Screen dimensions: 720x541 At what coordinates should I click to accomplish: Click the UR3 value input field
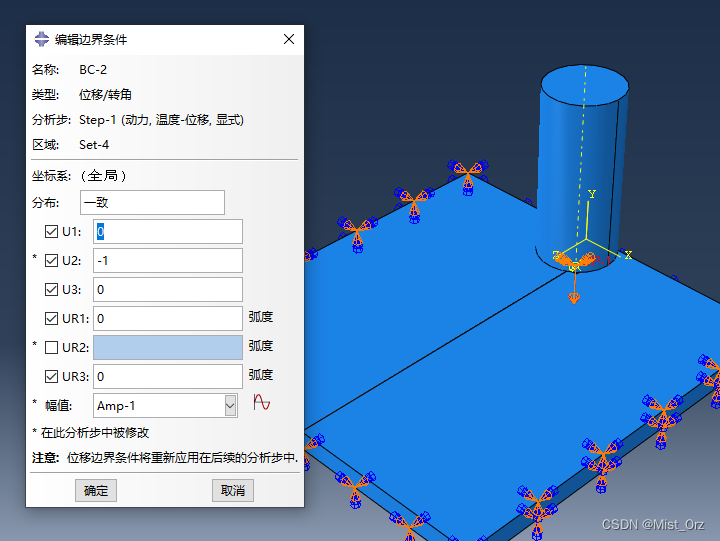[x=168, y=377]
